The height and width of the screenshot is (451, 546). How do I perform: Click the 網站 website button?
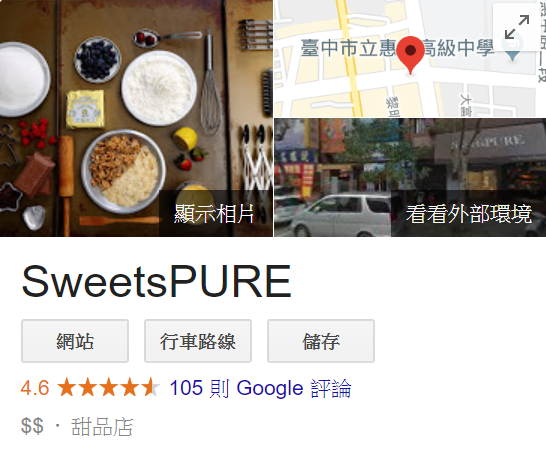pyautogui.click(x=75, y=341)
